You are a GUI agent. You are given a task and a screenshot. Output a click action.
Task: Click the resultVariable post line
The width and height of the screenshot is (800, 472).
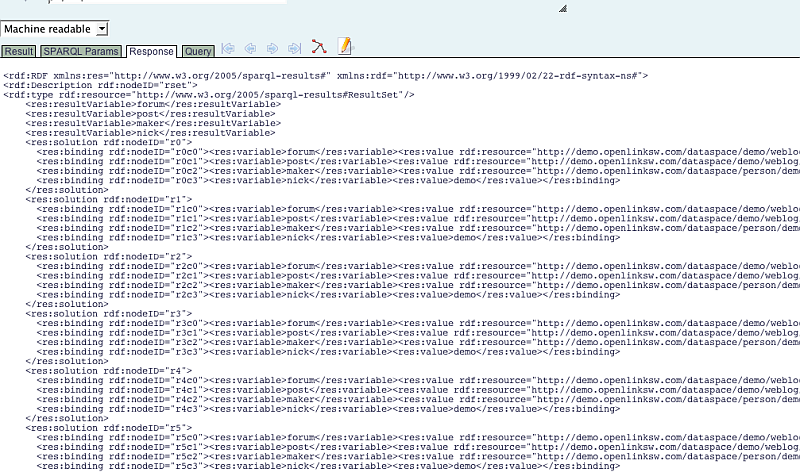coord(150,114)
